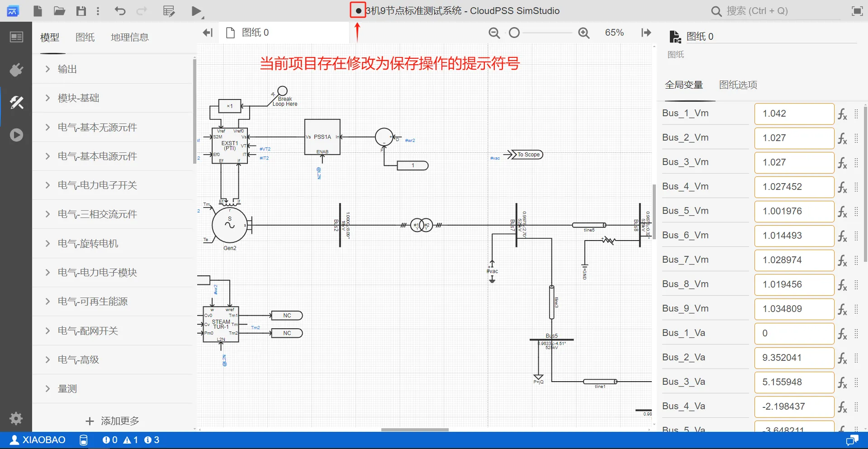Toggle formula mode for Bus_2_Vm
Image resolution: width=868 pixels, height=449 pixels.
click(842, 138)
